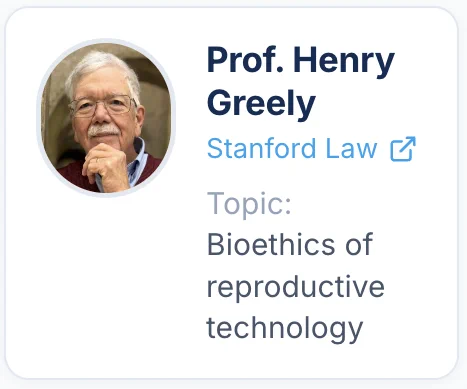Follow the Stanford Law link
Screen dimensions: 467x389
311,148
